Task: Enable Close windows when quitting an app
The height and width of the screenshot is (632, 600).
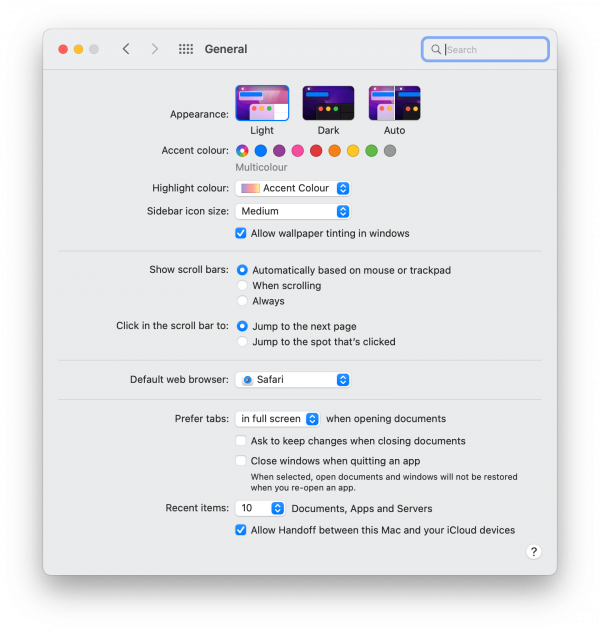Action: tap(241, 460)
